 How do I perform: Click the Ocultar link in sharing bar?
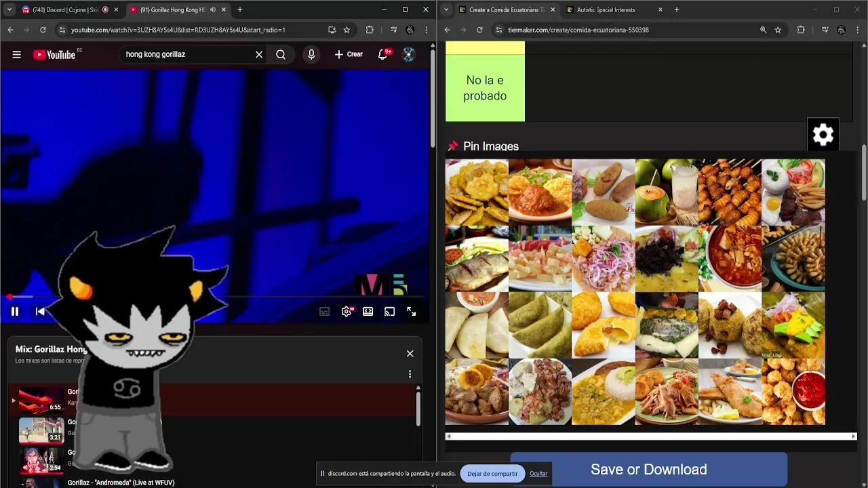coord(538,474)
